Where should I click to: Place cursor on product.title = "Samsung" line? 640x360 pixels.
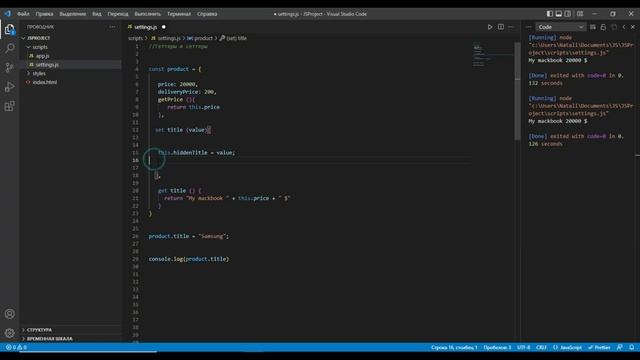[189, 236]
